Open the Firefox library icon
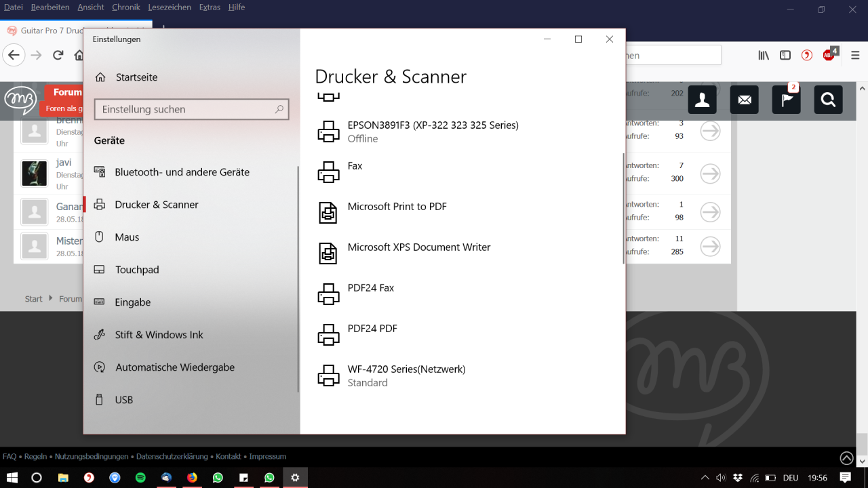The image size is (868, 488). pyautogui.click(x=764, y=56)
